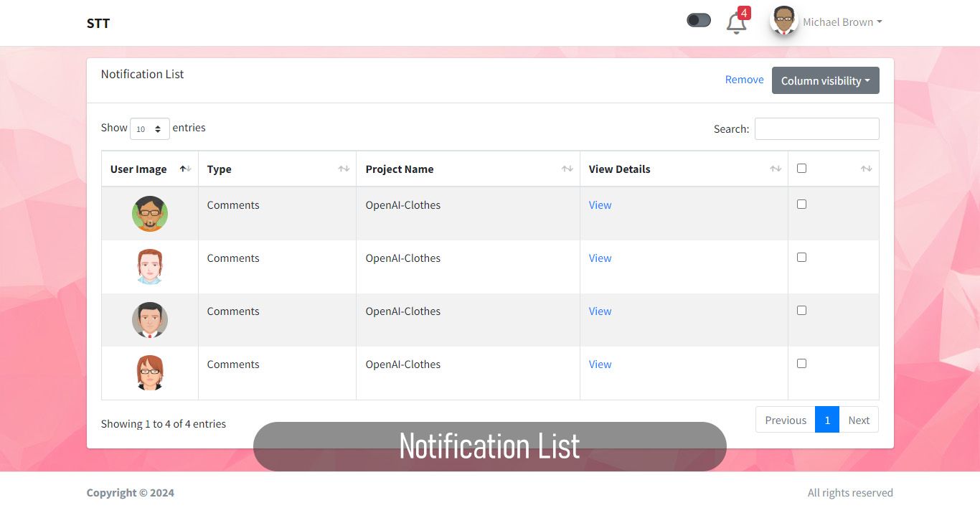980x513 pixels.
Task: Click the Showing 1 to 4 entries text
Action: coord(164,424)
